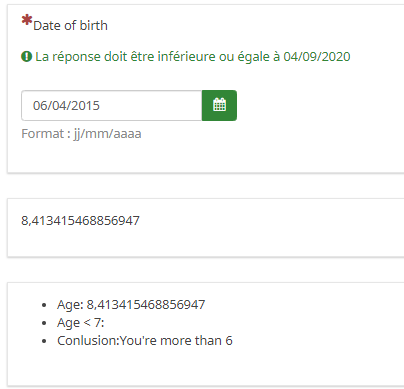Image resolution: width=404 pixels, height=389 pixels.
Task: Place cursor on the day 06 in the field
Action: 40,106
